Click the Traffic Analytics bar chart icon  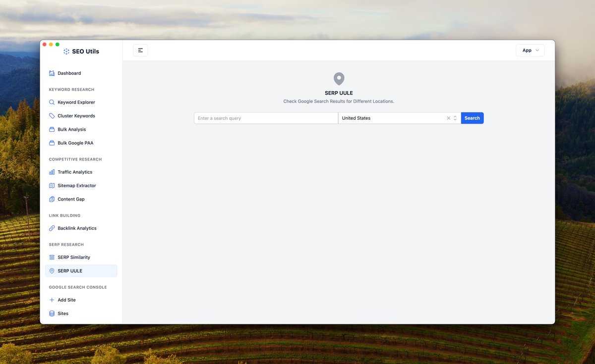[x=52, y=172]
